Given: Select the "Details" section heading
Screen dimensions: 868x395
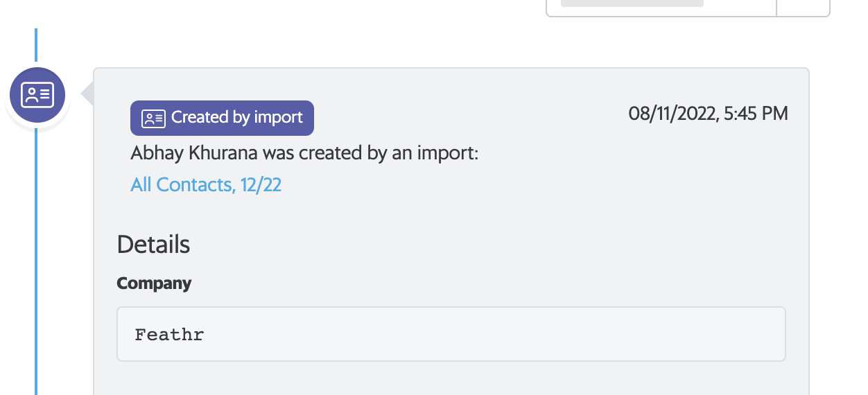Looking at the screenshot, I should click(x=153, y=245).
